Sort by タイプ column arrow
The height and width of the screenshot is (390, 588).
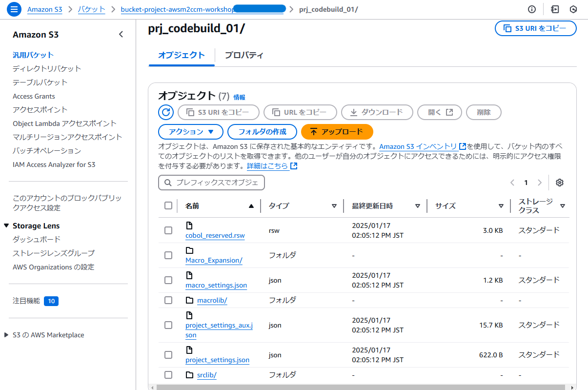[334, 206]
